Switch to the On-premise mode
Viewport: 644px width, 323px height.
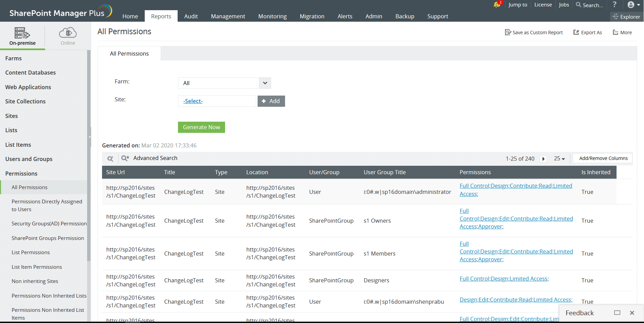click(22, 36)
